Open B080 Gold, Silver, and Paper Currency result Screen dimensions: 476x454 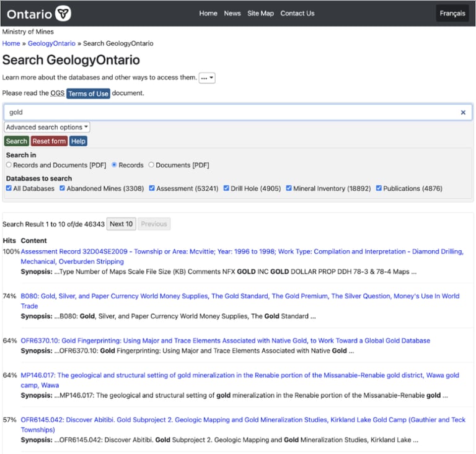tap(240, 301)
